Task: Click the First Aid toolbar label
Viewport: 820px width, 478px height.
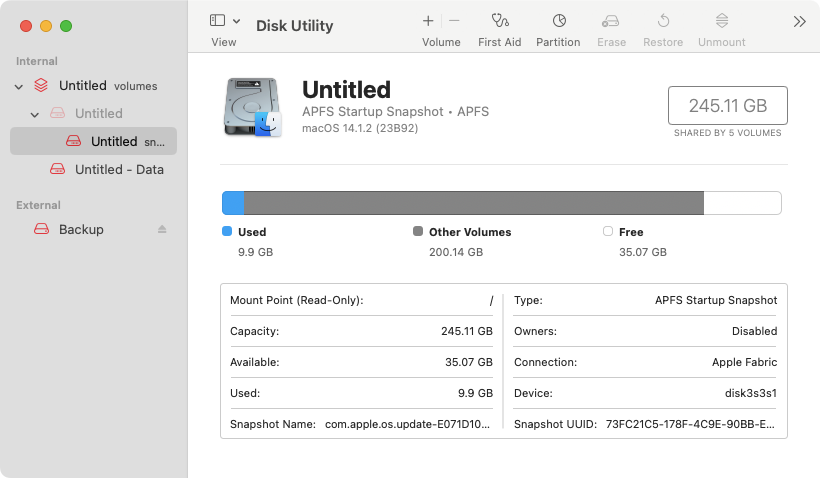Action: 499,42
